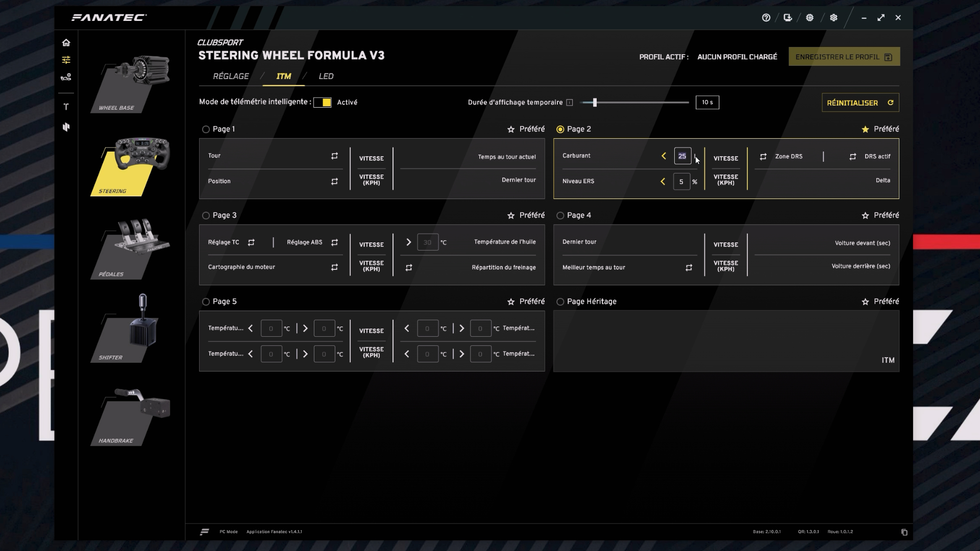This screenshot has height=551, width=980.
Task: Click the loop icon beside Zone DRS
Action: (x=763, y=157)
